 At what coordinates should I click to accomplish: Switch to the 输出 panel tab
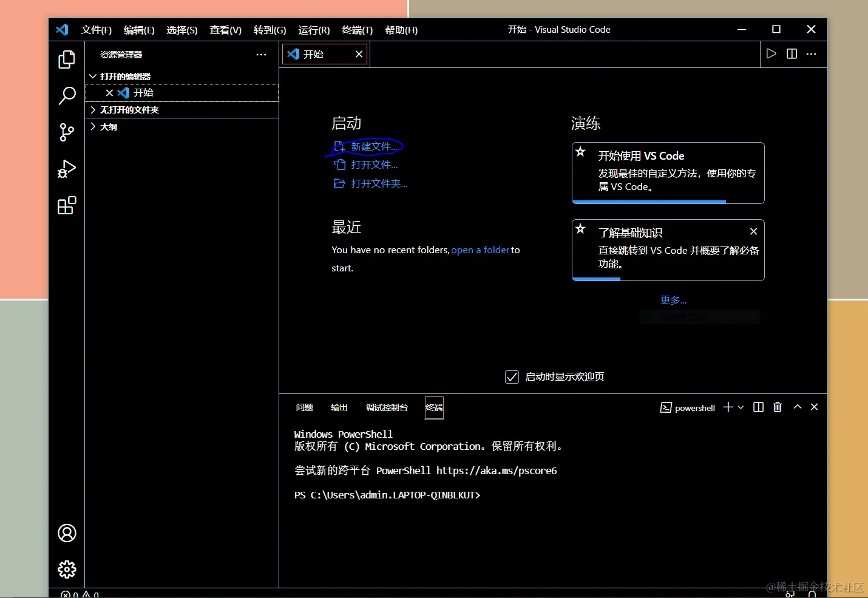tap(339, 407)
